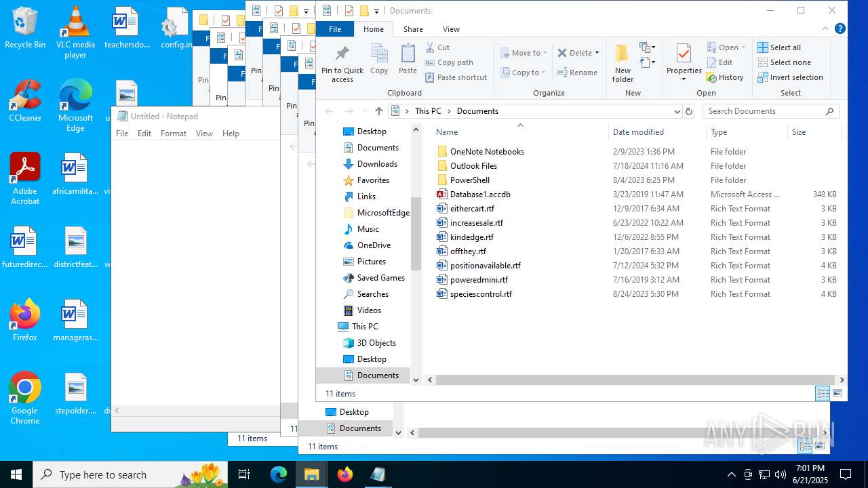Create a New folder from ribbon
This screenshot has height=488, width=868.
tap(623, 63)
